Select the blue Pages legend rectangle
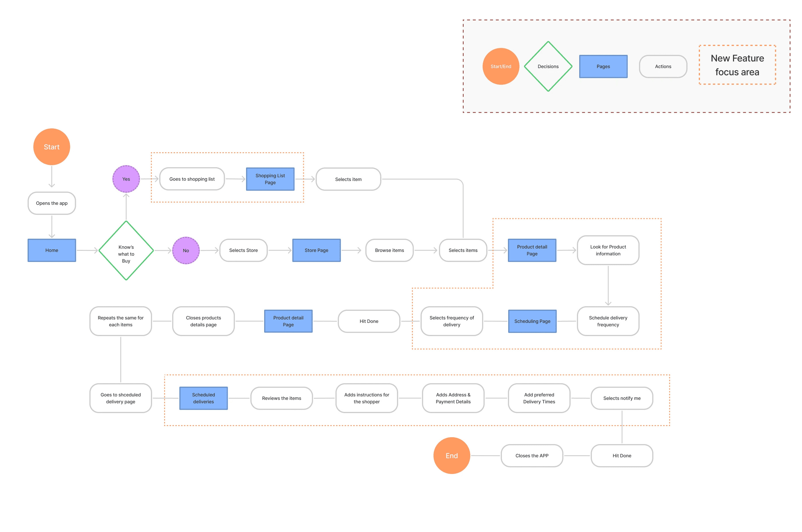Image resolution: width=802 pixels, height=532 pixels. [603, 66]
